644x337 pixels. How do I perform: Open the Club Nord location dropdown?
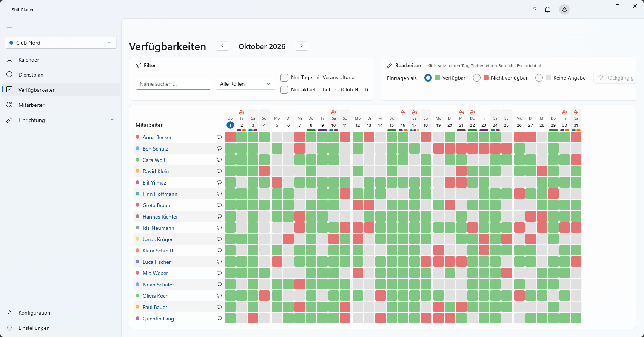(x=61, y=43)
